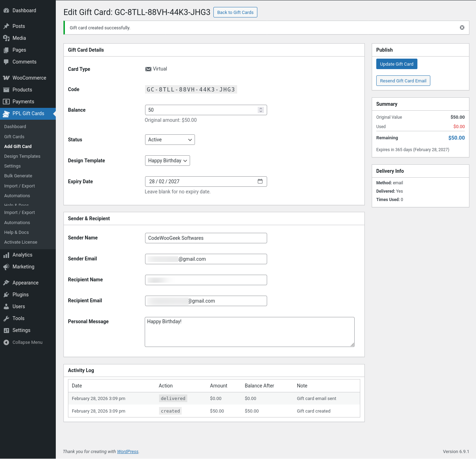Image resolution: width=476 pixels, height=459 pixels.
Task: Click into the Personal Message textarea
Action: 249,332
